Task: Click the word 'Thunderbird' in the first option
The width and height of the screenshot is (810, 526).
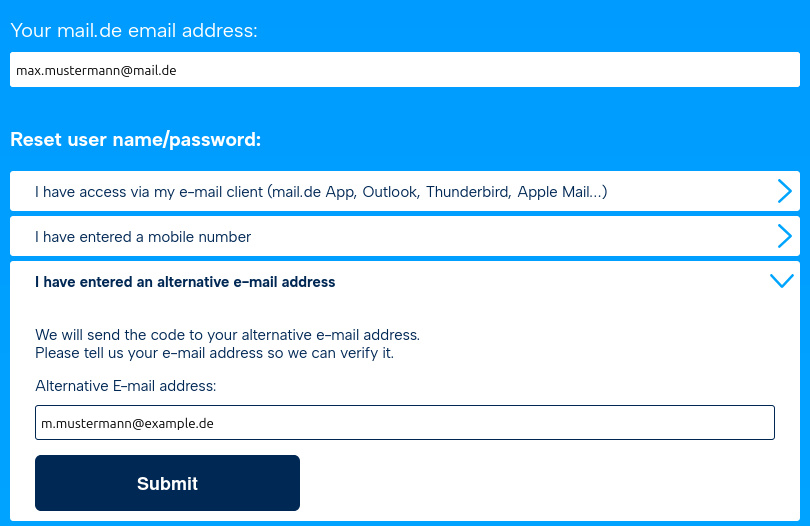Action: [468, 192]
